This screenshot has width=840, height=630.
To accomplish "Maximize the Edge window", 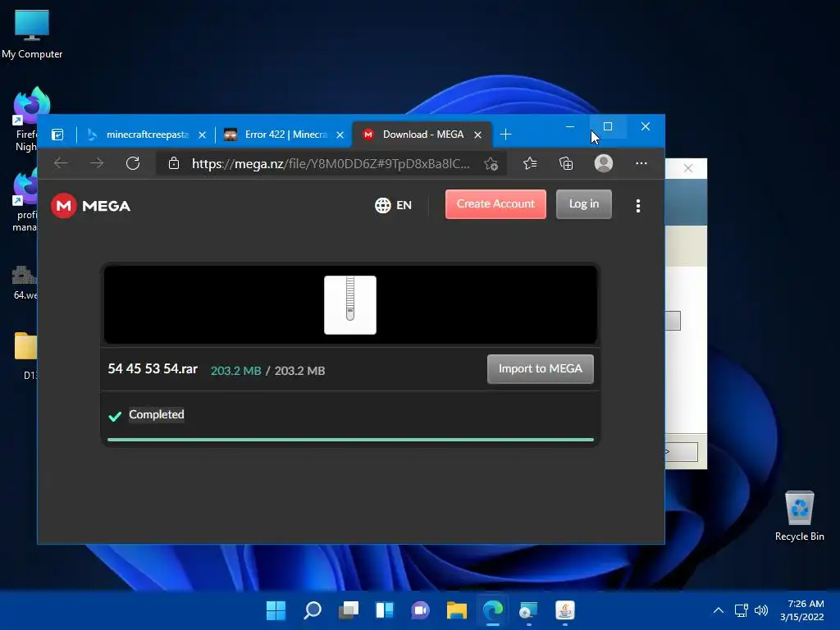I will point(608,126).
